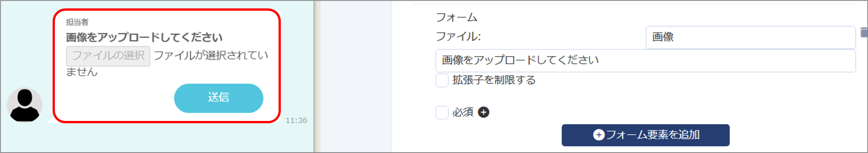868x153 pixels.
Task: Click the 担当者 sender label
Action: [77, 22]
